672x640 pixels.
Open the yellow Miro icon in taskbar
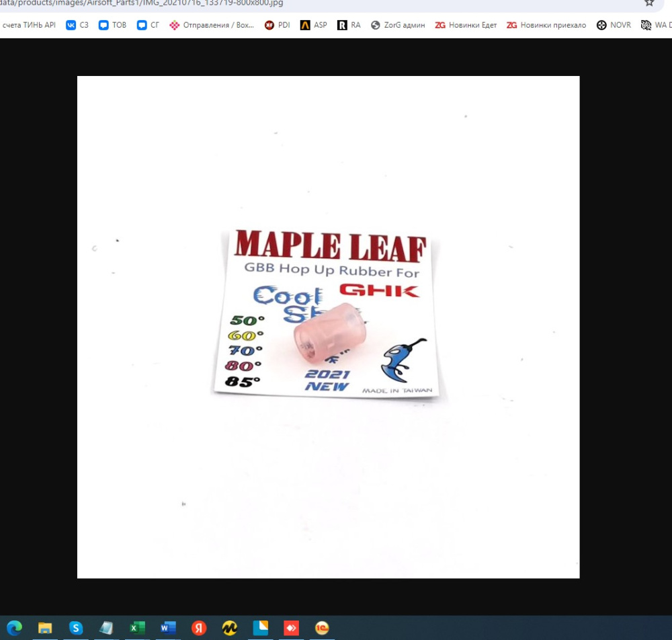[230, 628]
